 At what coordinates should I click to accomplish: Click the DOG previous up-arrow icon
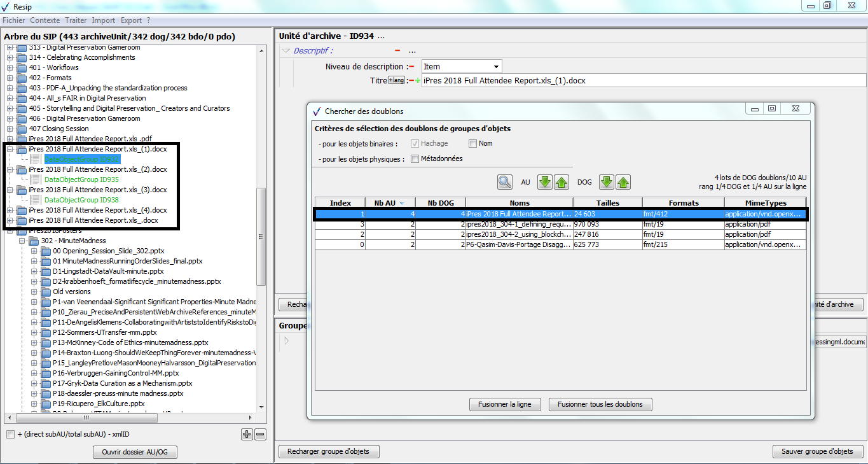pos(623,182)
